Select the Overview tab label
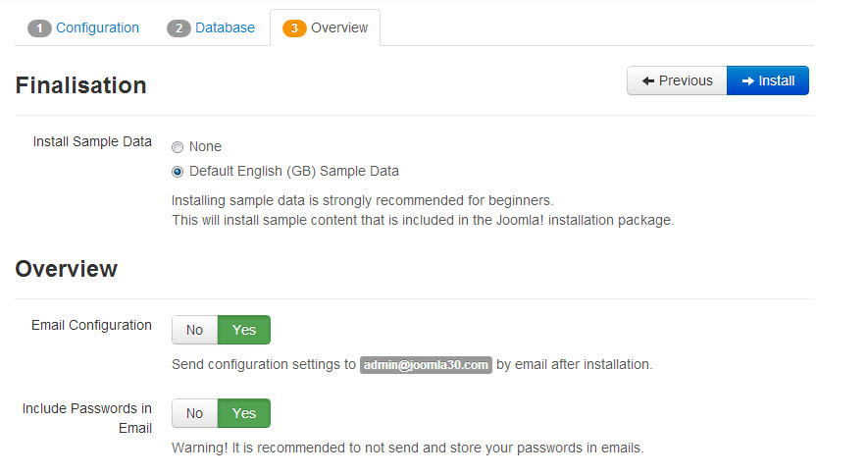868x476 pixels. click(339, 27)
